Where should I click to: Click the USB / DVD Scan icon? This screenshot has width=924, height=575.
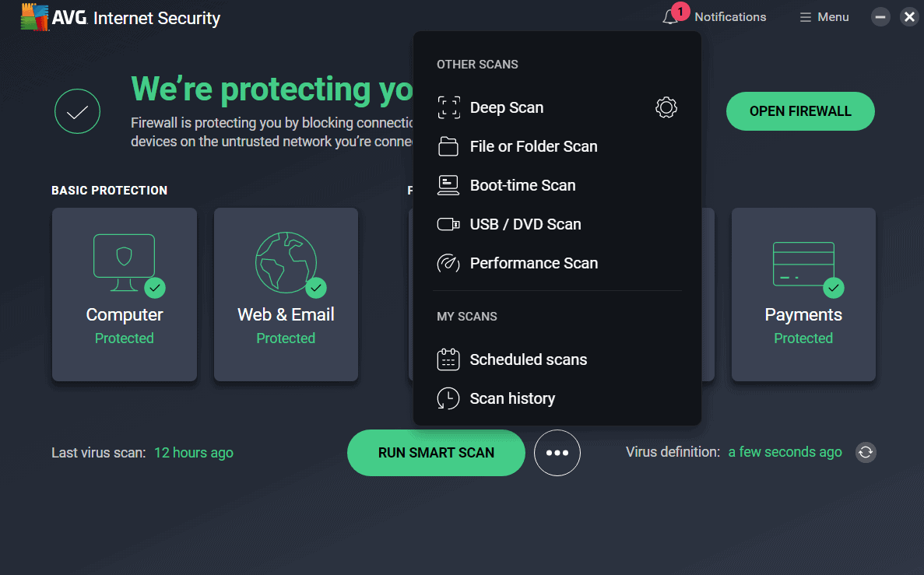tap(448, 224)
